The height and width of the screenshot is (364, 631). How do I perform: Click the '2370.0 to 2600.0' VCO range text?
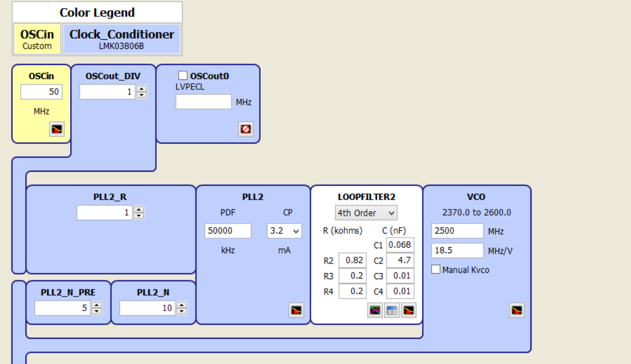click(476, 212)
